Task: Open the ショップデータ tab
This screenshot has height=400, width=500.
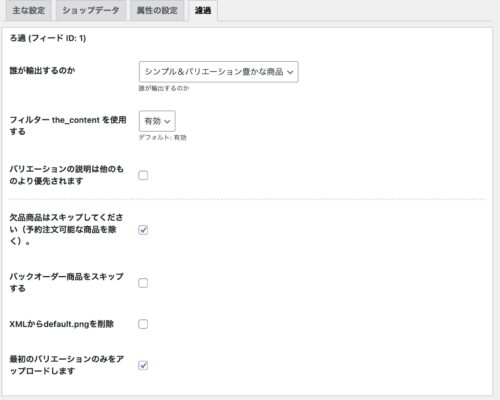Action: (91, 10)
